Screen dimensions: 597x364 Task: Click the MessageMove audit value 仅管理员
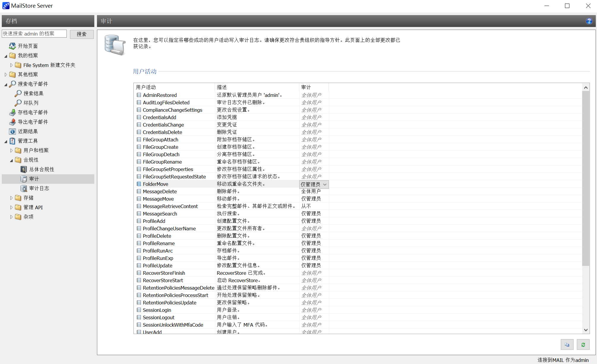[x=311, y=199]
